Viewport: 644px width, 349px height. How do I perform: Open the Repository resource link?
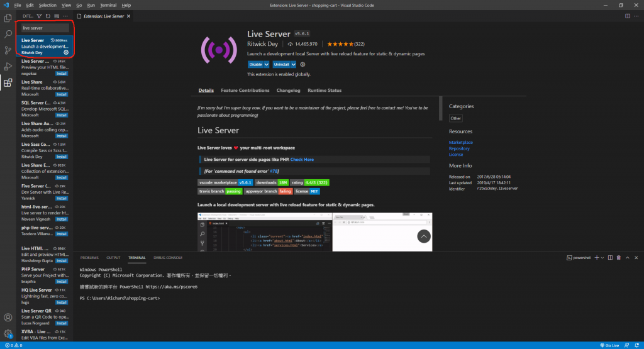point(459,148)
